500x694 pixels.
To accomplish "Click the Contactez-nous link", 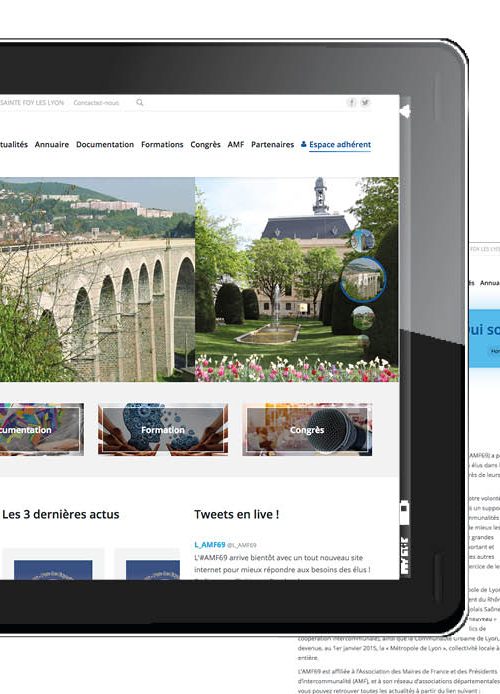I will coord(96,103).
